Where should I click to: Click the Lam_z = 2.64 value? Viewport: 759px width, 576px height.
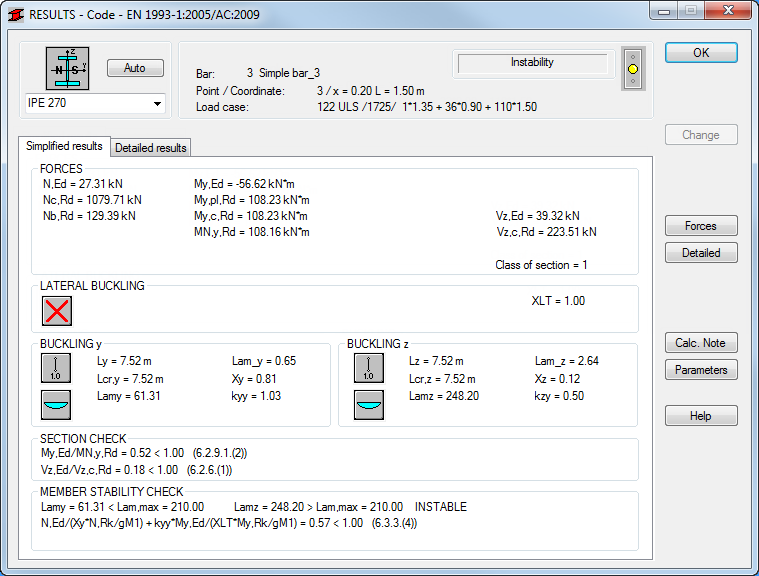tap(567, 361)
